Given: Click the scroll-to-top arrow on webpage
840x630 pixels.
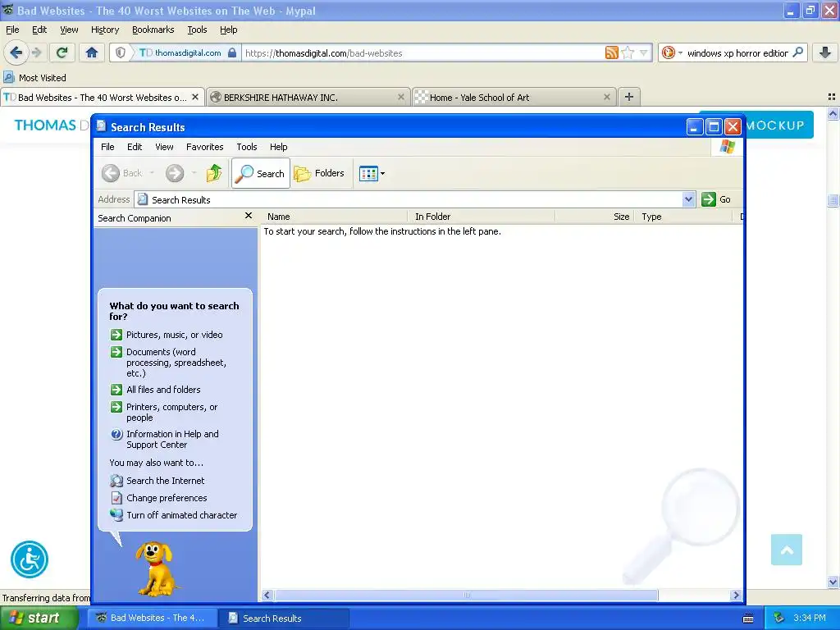Looking at the screenshot, I should point(787,550).
